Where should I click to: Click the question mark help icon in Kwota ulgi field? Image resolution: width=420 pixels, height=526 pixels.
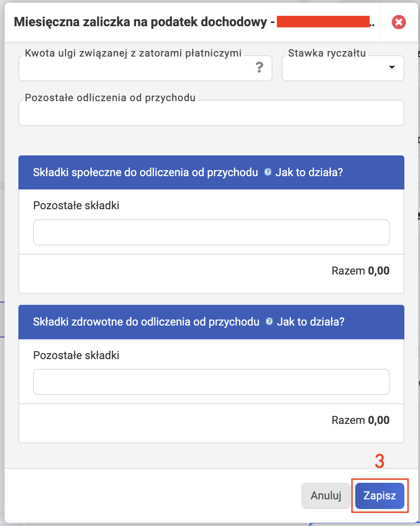coord(259,68)
